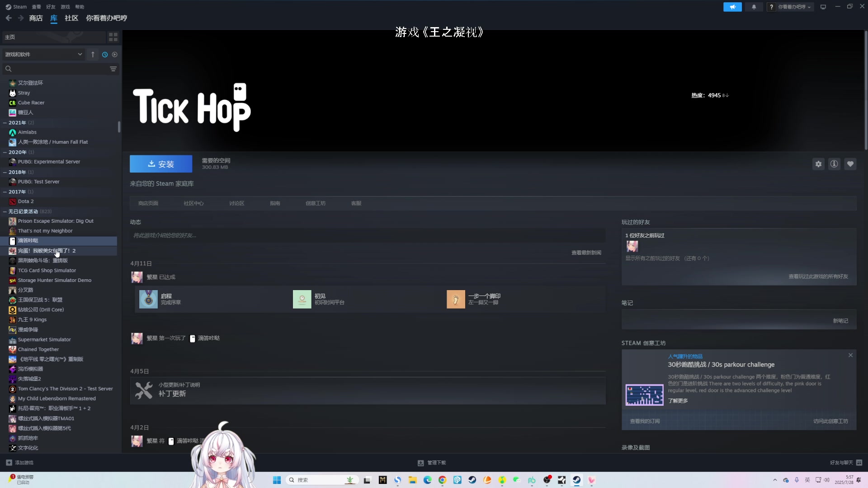Select Chained Together in library
Image resolution: width=868 pixels, height=488 pixels.
tap(59, 349)
